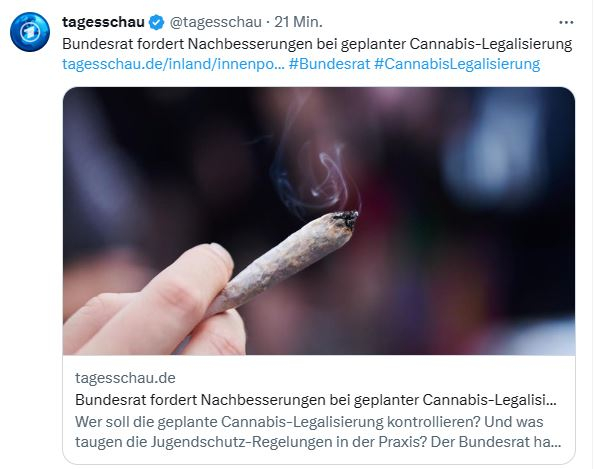This screenshot has width=594, height=469.
Task: Click the card headline Bundesrat fordert Nachbesserungen
Action: (316, 400)
